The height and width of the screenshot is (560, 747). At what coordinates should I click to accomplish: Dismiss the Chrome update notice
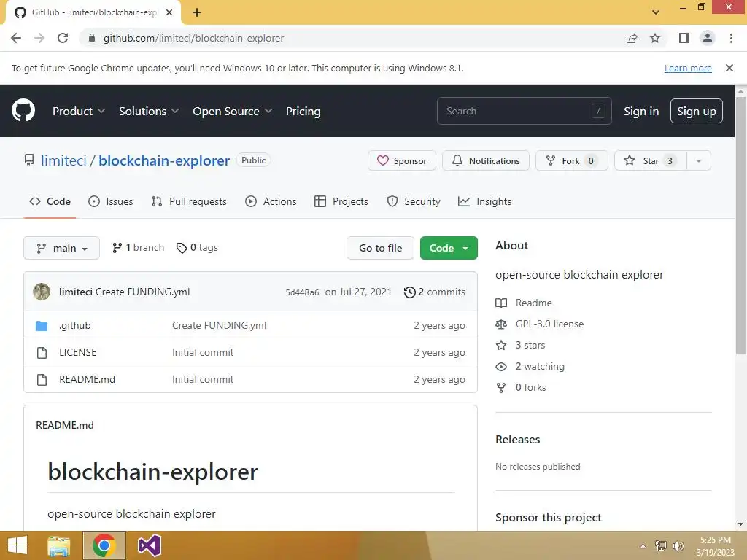pyautogui.click(x=729, y=68)
